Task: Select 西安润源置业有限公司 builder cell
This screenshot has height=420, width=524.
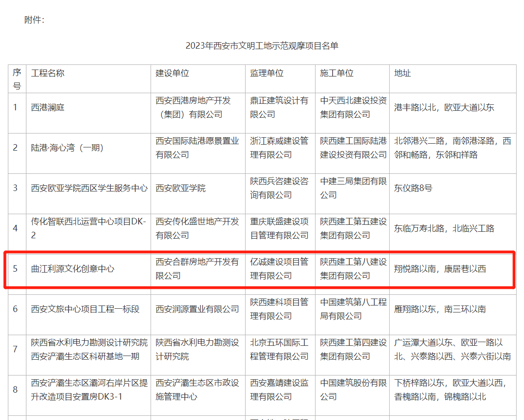Action: [197, 309]
